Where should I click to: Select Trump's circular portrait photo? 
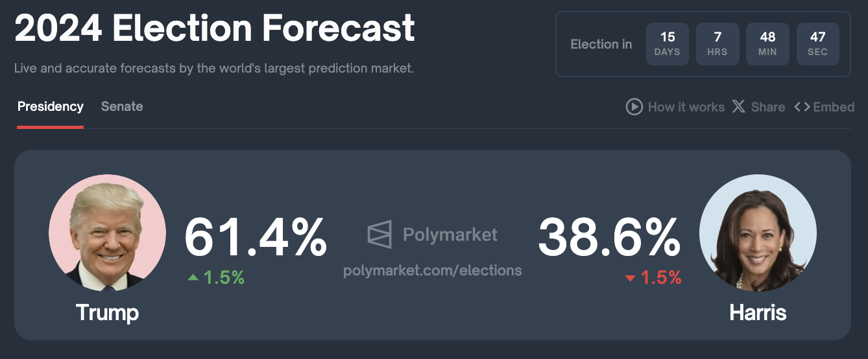coord(107,232)
